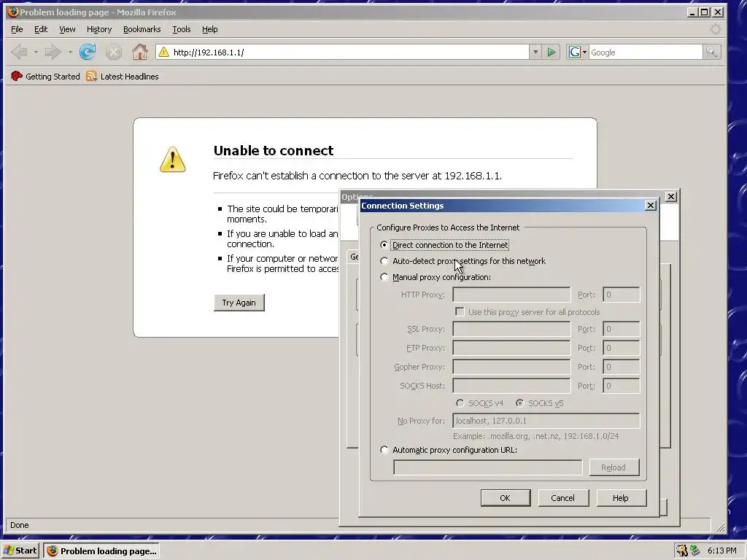Click the Gopher Proxy input field

511,367
